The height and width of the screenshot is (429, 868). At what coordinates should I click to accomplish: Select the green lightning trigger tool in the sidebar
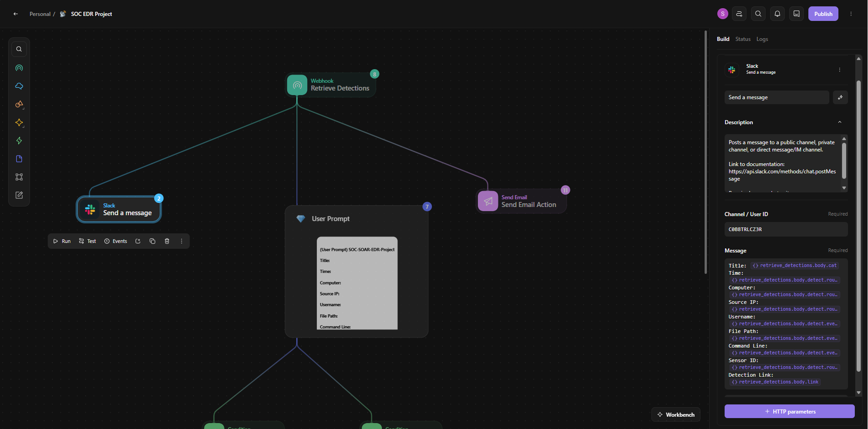[19, 141]
